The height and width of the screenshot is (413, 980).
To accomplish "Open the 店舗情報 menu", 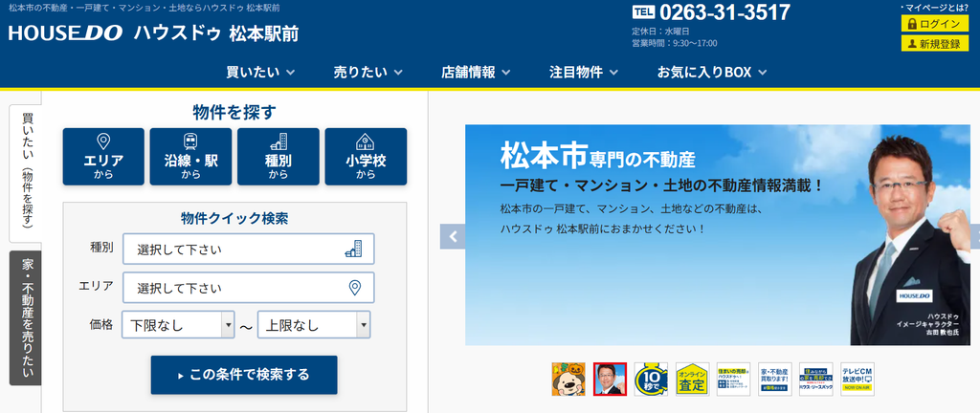I will (476, 73).
